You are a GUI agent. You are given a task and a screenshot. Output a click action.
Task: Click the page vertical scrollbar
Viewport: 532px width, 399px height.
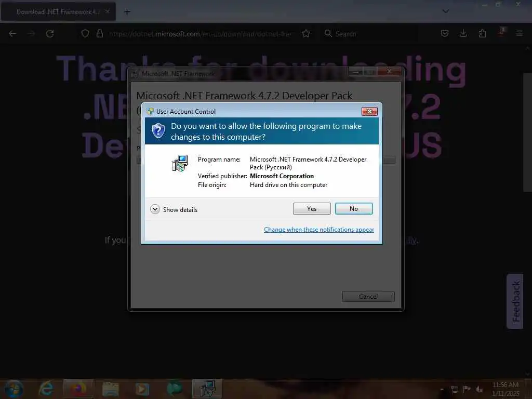point(527,132)
